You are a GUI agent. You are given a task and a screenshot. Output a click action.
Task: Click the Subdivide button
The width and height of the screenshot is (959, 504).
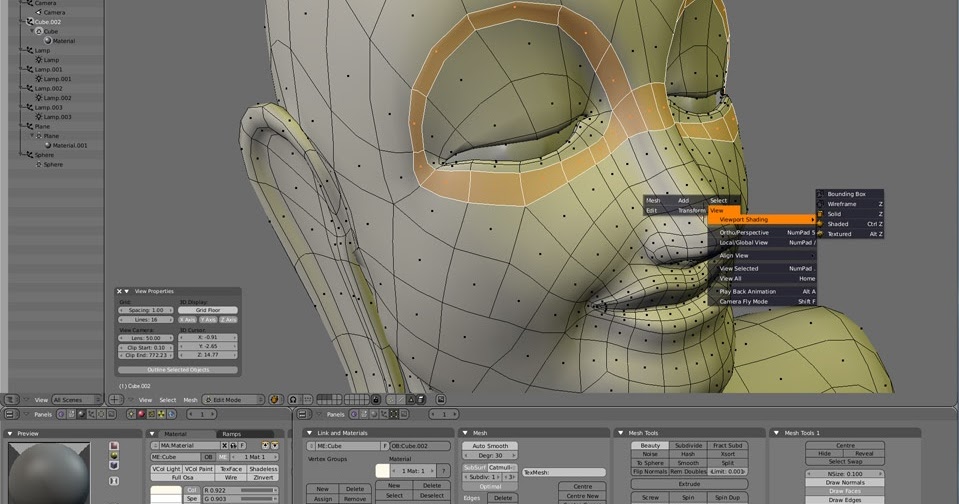point(688,445)
